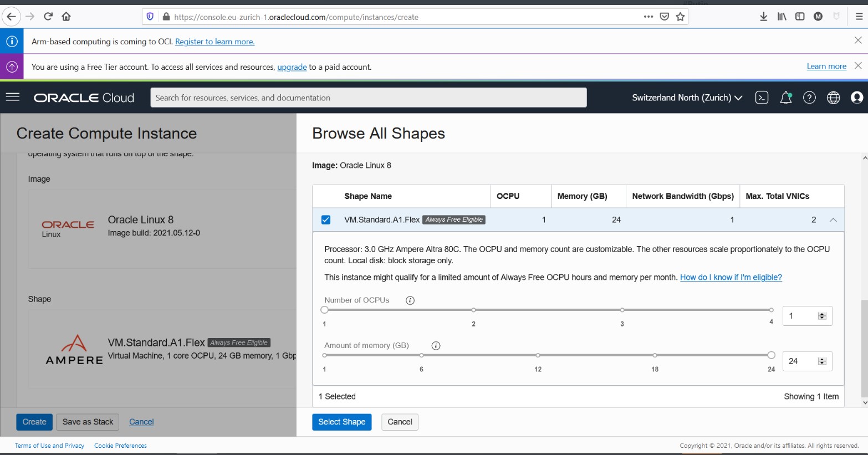Bookmark this page with star icon
868x455 pixels.
pyautogui.click(x=680, y=17)
